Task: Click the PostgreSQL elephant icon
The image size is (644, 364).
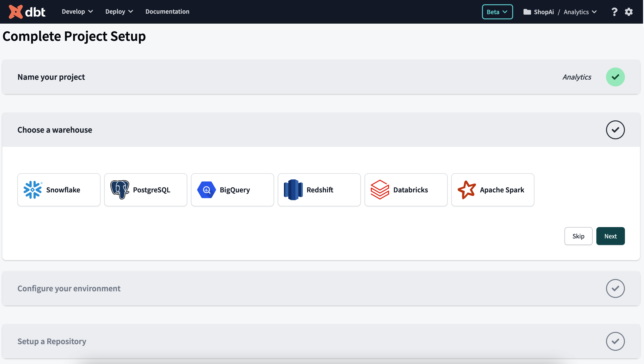Action: point(120,190)
